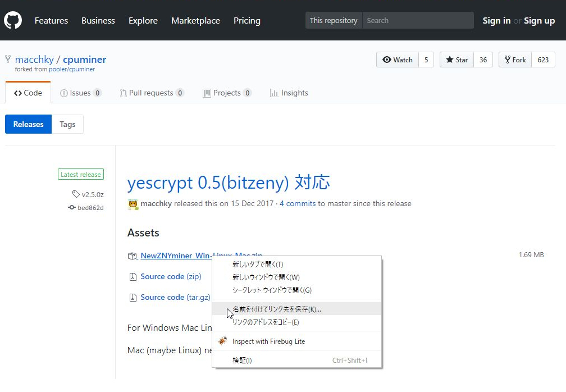
Task: Choose シークレット ウィンドウで開く
Action: [296, 290]
